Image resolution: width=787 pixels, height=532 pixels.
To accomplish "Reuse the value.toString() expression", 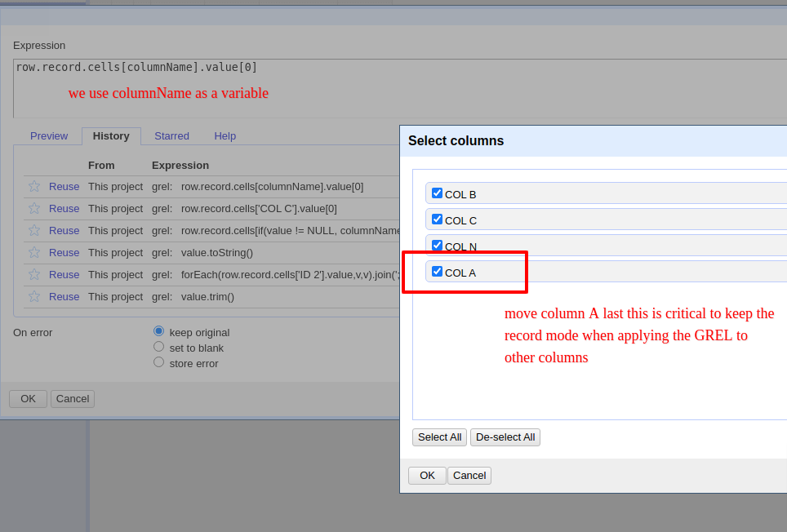I will point(64,252).
